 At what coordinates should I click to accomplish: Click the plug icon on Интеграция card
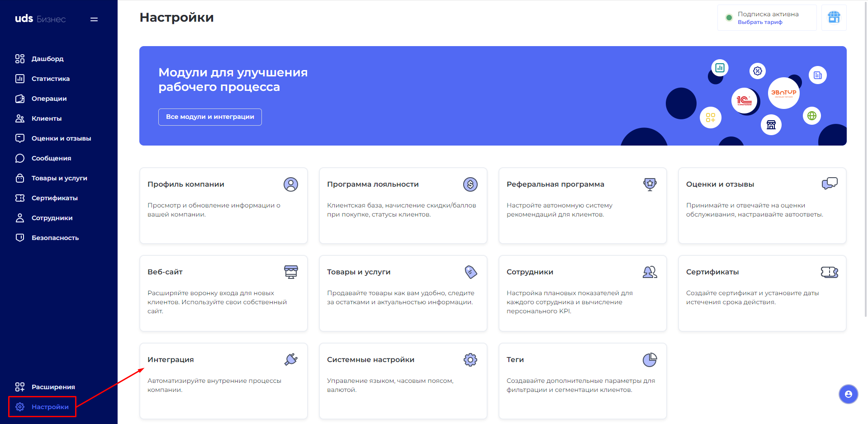(291, 360)
